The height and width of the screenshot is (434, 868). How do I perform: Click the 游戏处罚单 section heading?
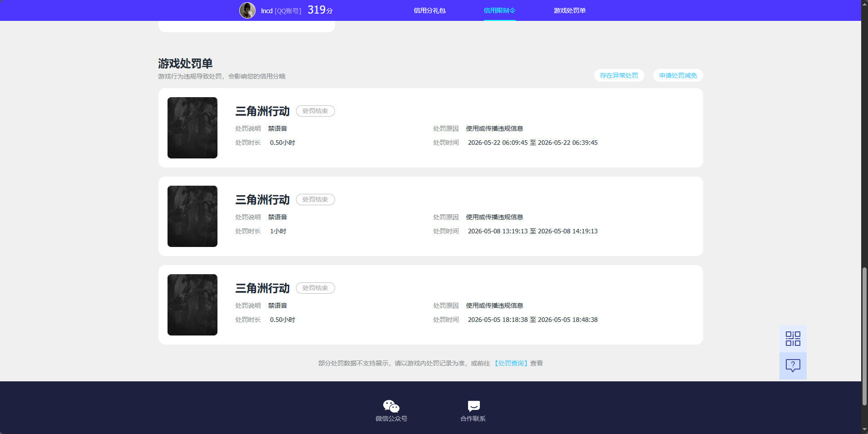pos(185,63)
